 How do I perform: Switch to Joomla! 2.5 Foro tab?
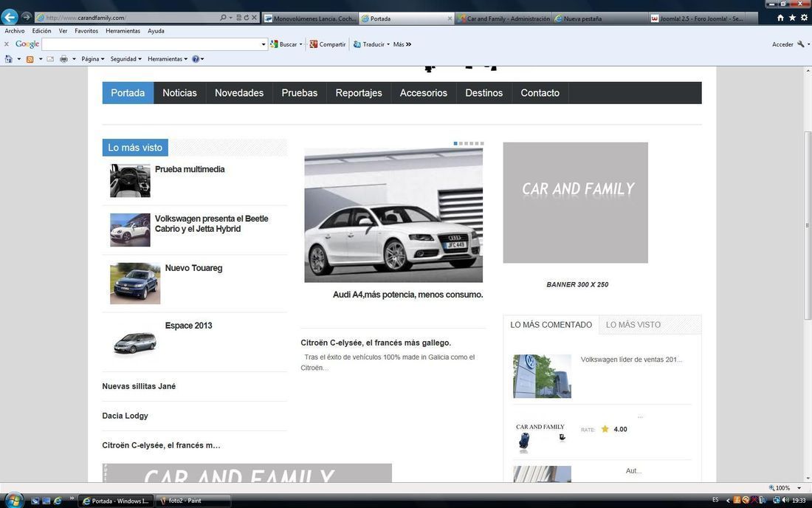697,18
